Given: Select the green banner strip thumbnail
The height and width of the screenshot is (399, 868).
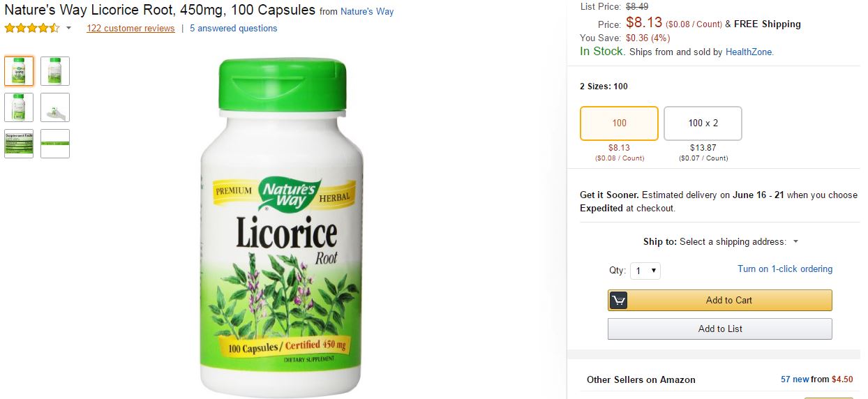Looking at the screenshot, I should click(55, 144).
